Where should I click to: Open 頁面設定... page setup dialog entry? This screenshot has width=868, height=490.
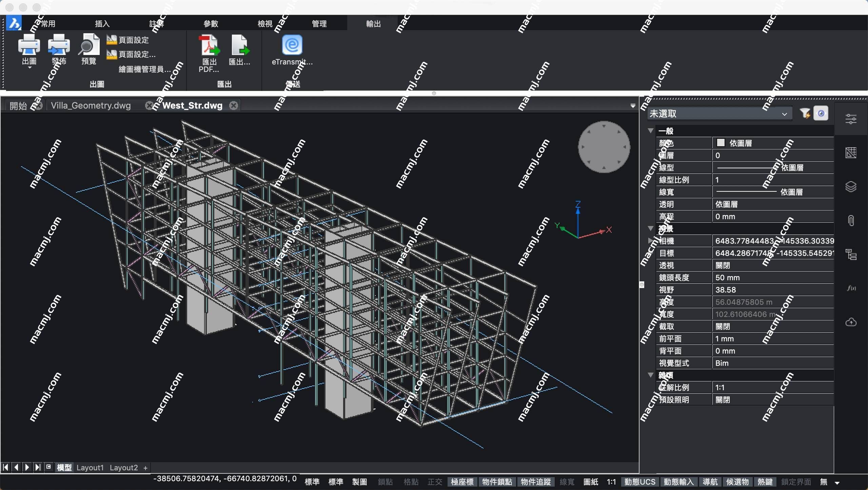[131, 54]
